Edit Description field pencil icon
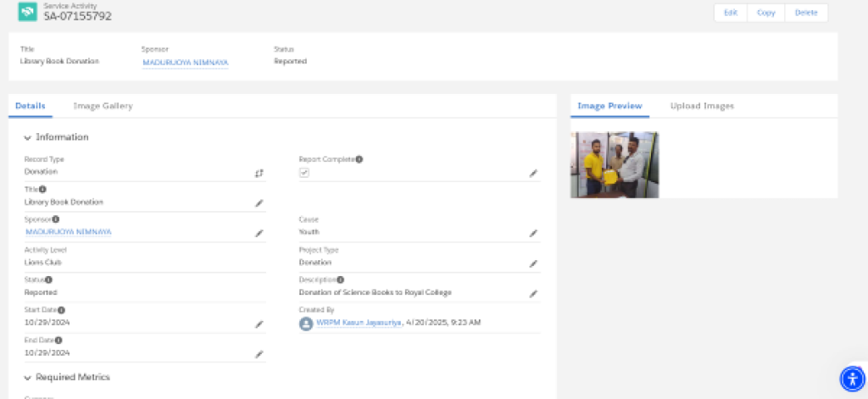868x399 pixels. click(x=533, y=294)
